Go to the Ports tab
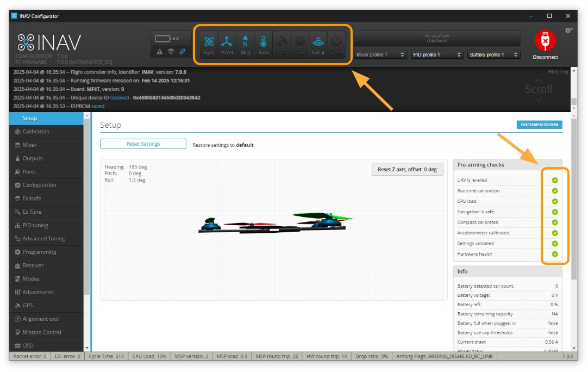588x372 pixels. click(x=47, y=172)
